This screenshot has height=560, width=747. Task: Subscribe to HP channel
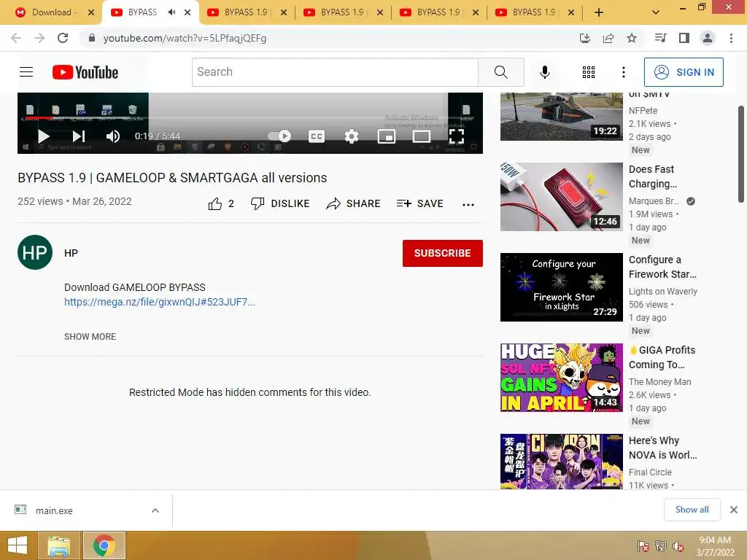[443, 253]
